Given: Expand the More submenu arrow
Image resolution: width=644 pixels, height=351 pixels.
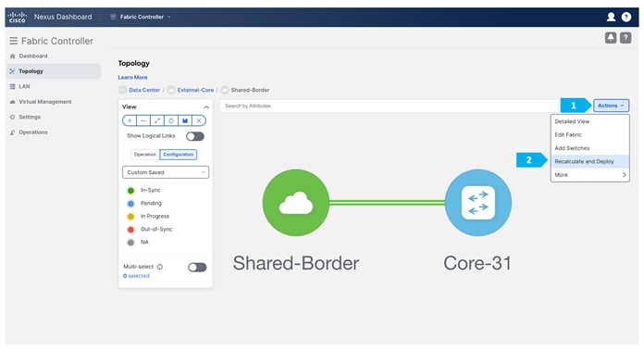Looking at the screenshot, I should [624, 175].
